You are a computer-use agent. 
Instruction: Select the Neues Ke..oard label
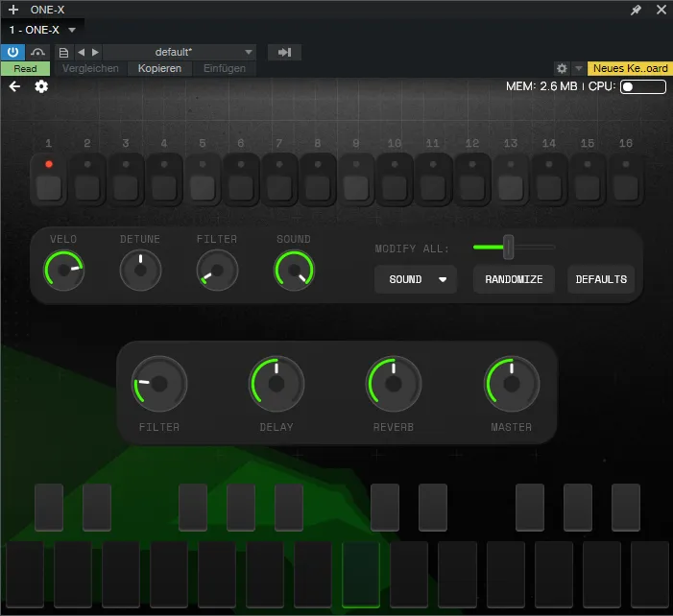pos(630,68)
